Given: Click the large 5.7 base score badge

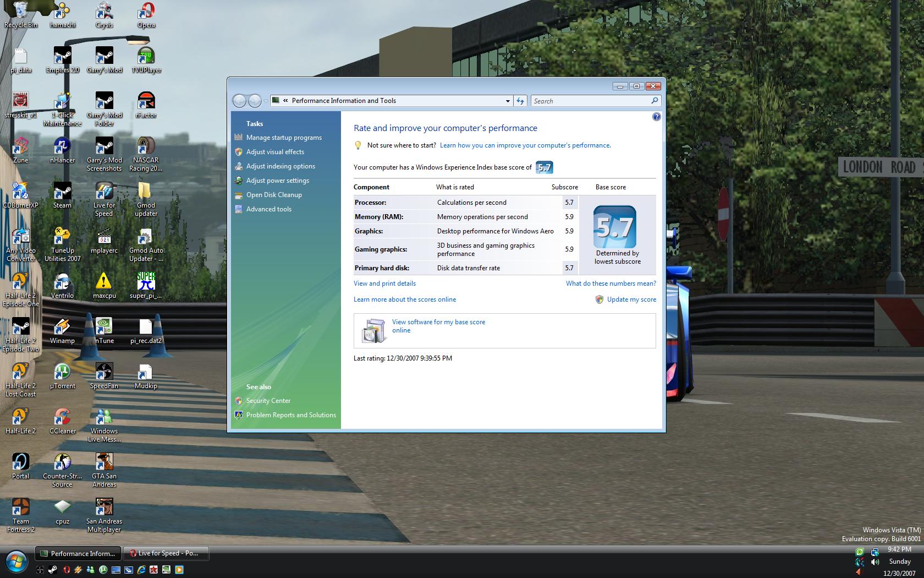Looking at the screenshot, I should [614, 227].
